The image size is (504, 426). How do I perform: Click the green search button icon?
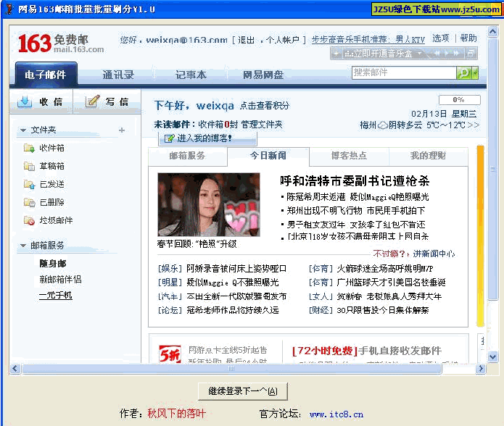(464, 73)
